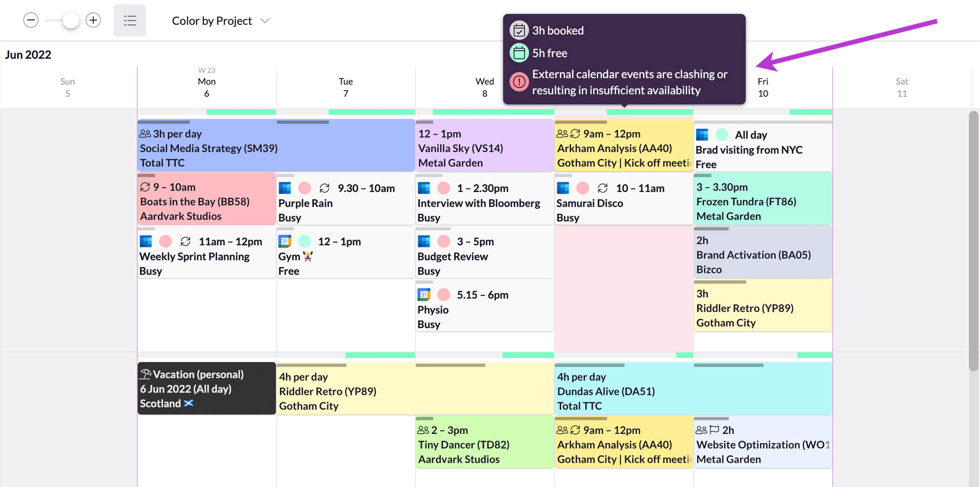Click the zoom in plus icon
This screenshot has width=980, height=487.
coord(93,20)
